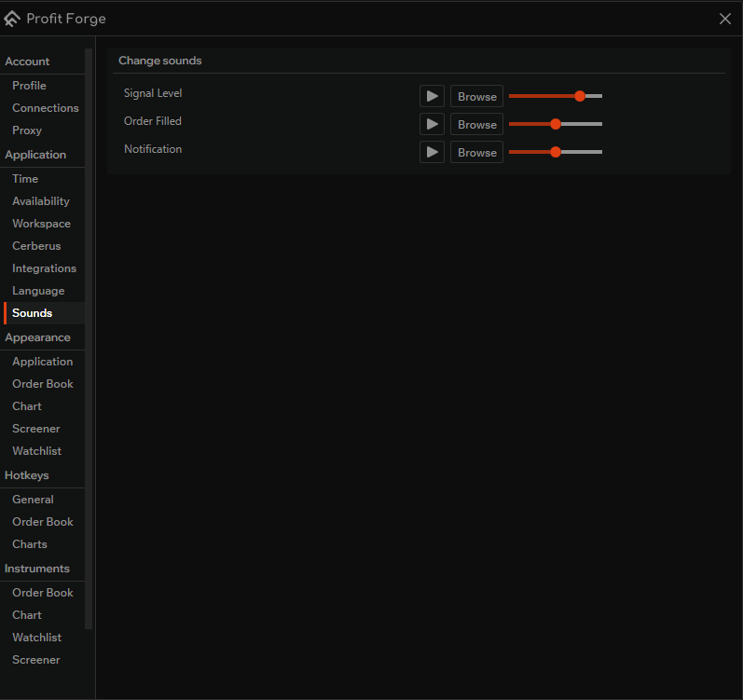The width and height of the screenshot is (743, 700).
Task: Click the Instruments section header
Action: [37, 569]
